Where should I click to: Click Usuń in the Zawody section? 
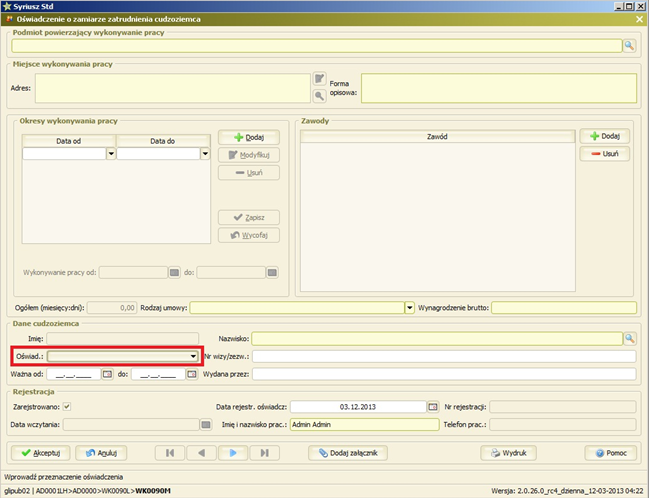click(605, 154)
